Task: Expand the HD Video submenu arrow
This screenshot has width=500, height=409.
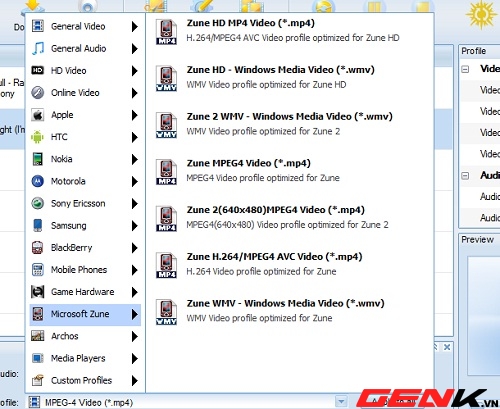Action: coord(134,71)
